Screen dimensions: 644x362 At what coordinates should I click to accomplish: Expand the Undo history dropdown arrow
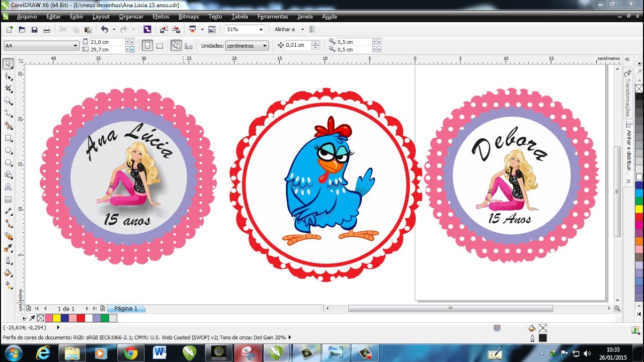click(114, 30)
